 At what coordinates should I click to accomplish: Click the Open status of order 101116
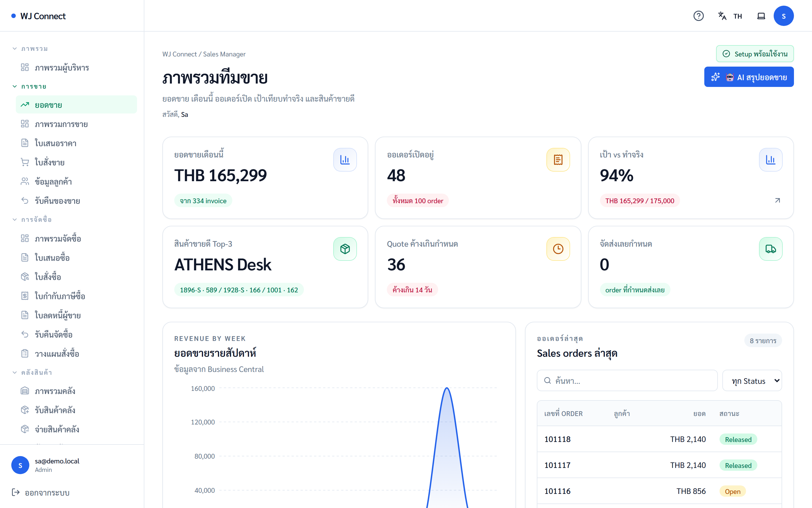(x=732, y=492)
